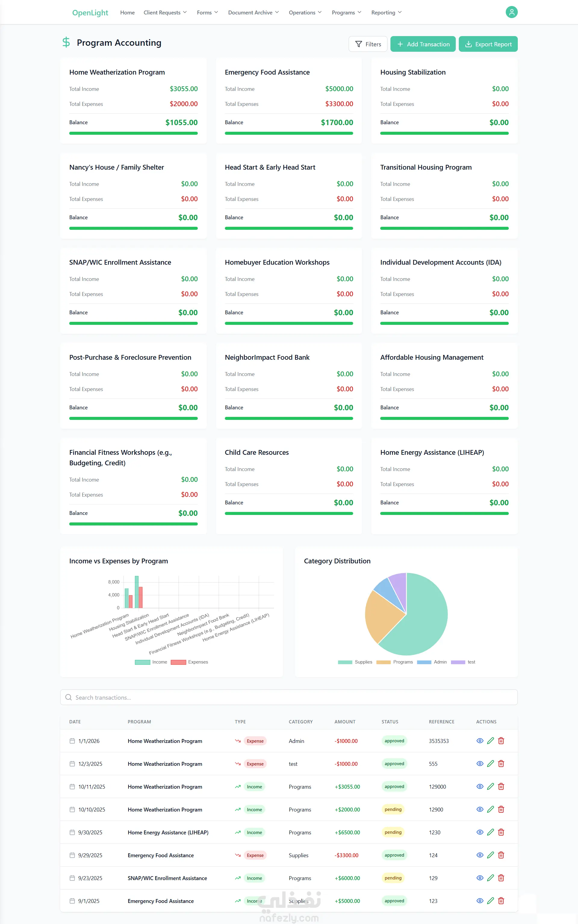View the Home Energy Assistance transaction
This screenshot has height=924, width=578.
click(480, 832)
